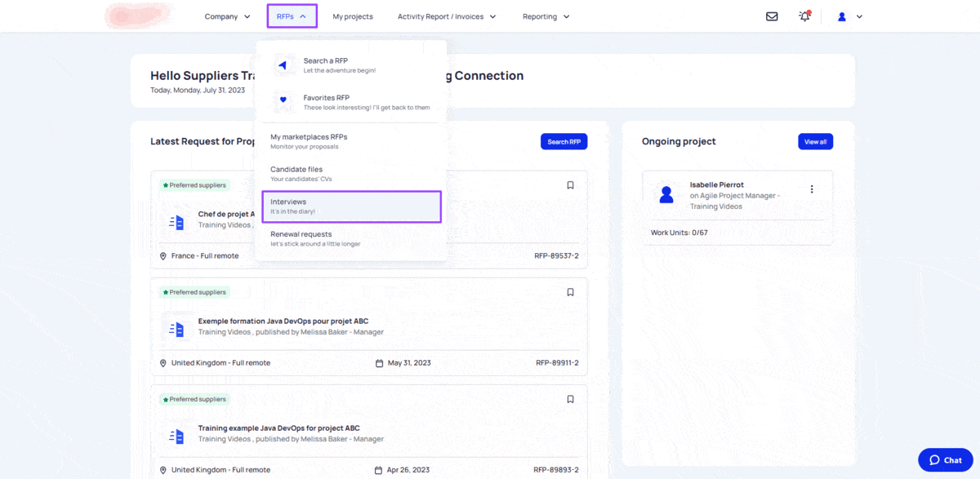Screen dimensions: 980x479
Task: Open the Reporting dropdown
Action: pyautogui.click(x=546, y=16)
